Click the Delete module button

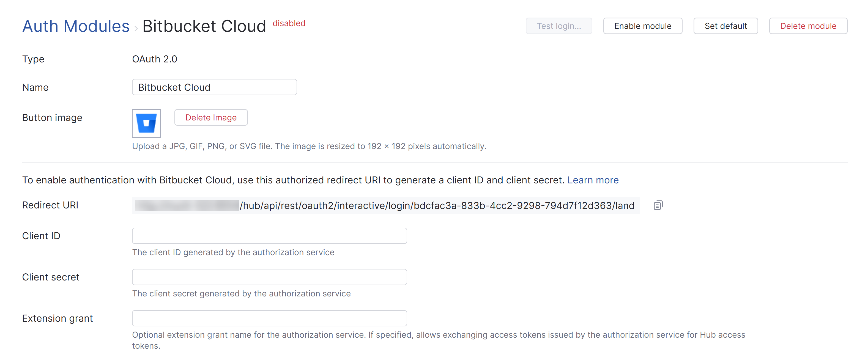pos(808,26)
